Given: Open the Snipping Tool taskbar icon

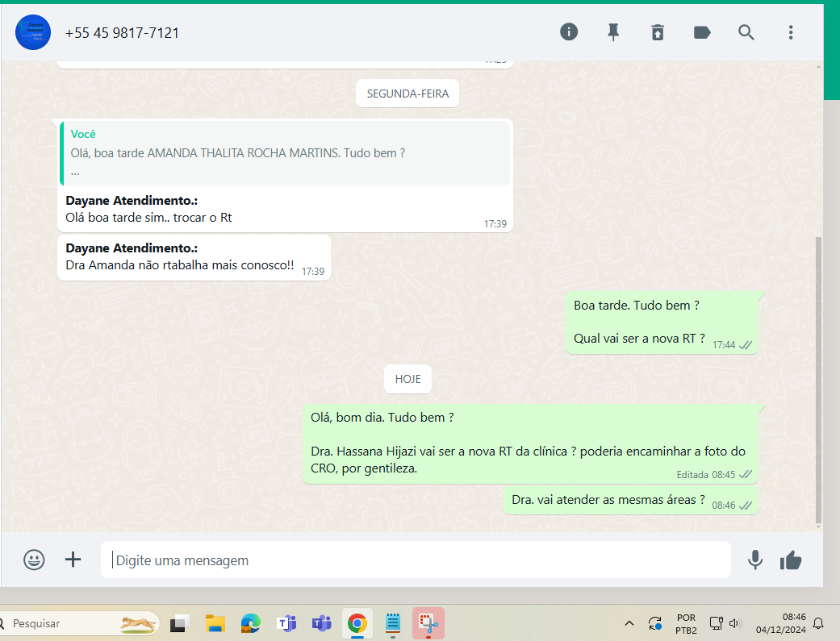Looking at the screenshot, I should point(428,623).
